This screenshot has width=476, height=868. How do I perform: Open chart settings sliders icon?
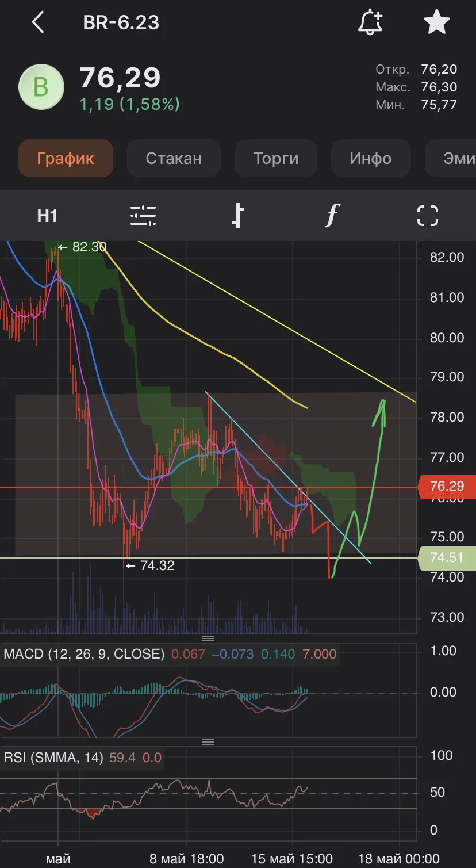[x=143, y=216]
